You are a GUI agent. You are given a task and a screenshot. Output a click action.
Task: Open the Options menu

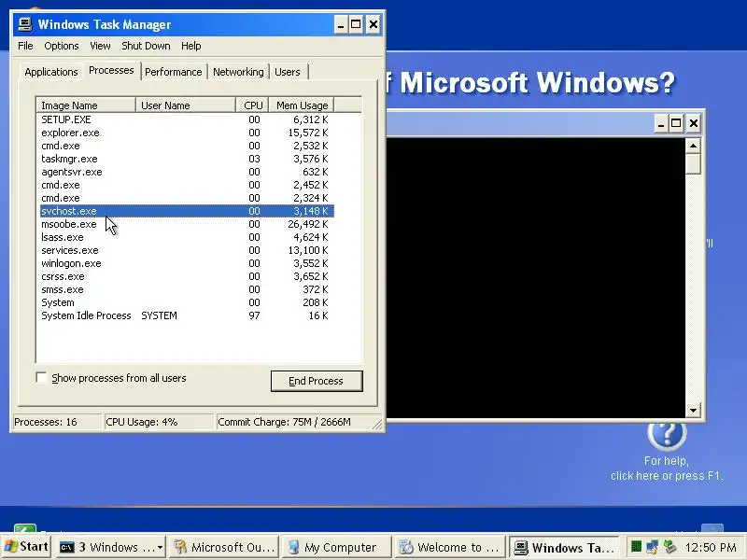tap(61, 46)
